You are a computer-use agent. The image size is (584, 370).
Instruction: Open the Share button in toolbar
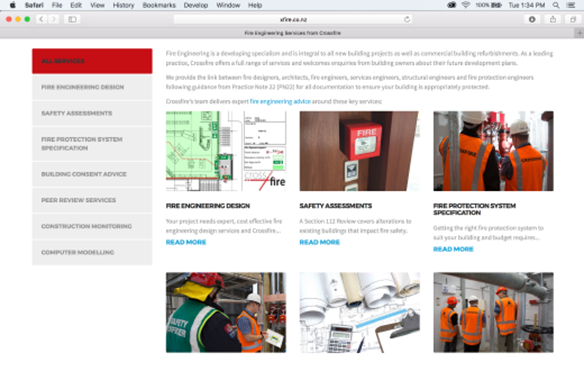(x=553, y=19)
